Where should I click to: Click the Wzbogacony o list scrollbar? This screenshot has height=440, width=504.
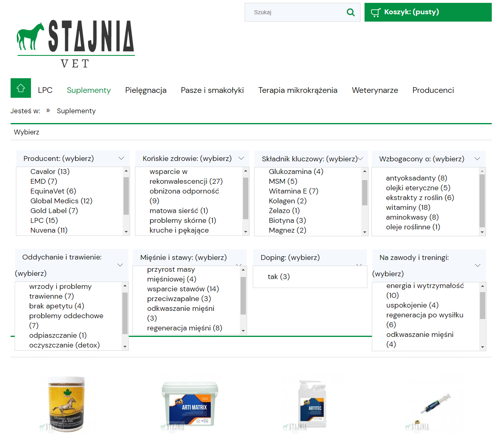click(x=482, y=202)
